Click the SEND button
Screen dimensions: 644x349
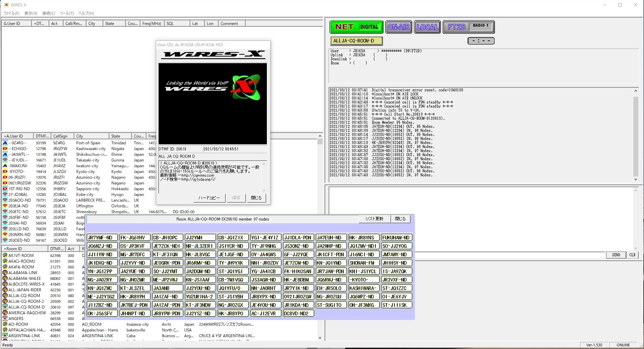[x=616, y=255]
